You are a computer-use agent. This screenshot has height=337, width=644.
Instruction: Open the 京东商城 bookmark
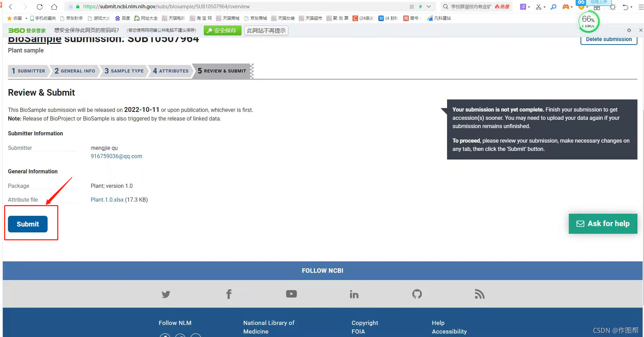pos(256,18)
